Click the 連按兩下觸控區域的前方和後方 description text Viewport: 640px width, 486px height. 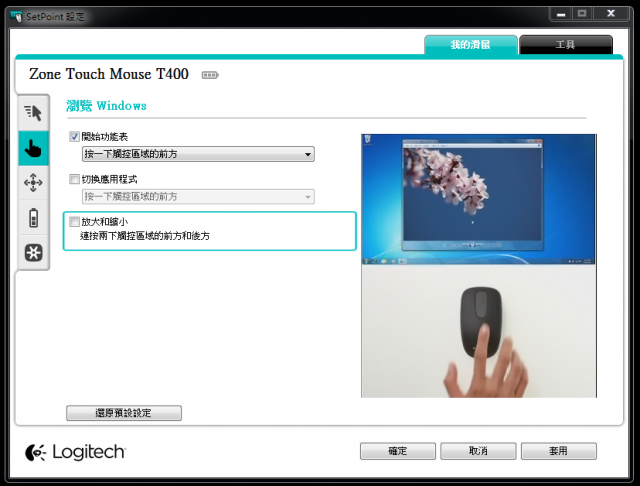coord(145,236)
